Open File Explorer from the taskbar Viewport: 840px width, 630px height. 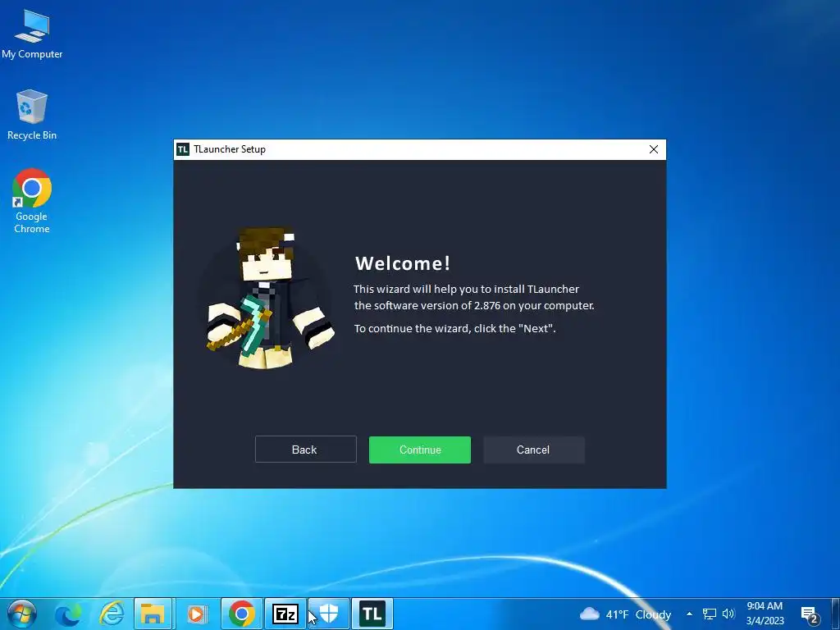[153, 614]
